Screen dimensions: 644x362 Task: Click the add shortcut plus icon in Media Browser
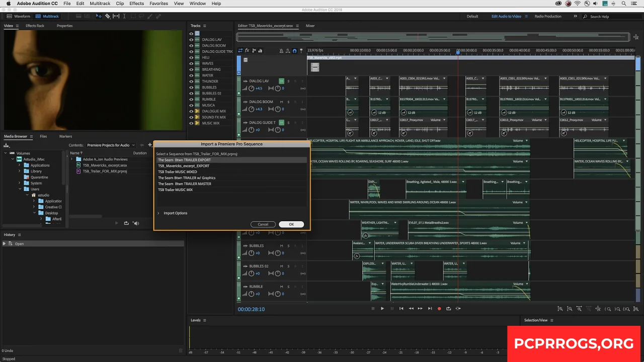click(149, 145)
